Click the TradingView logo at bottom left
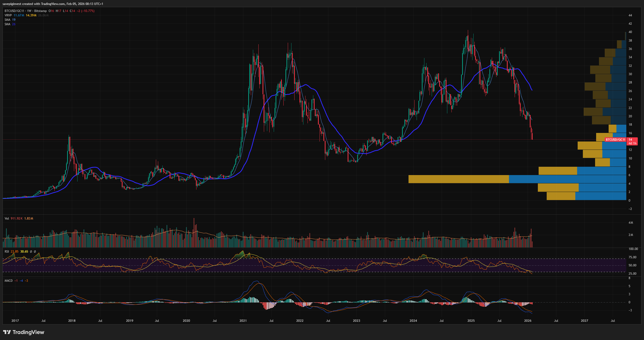This screenshot has width=644, height=340. [24, 332]
